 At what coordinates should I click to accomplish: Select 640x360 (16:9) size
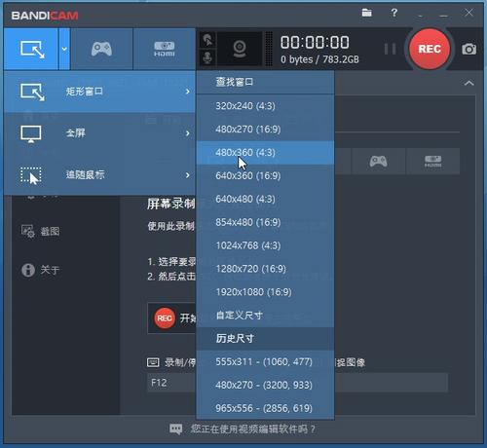(265, 175)
